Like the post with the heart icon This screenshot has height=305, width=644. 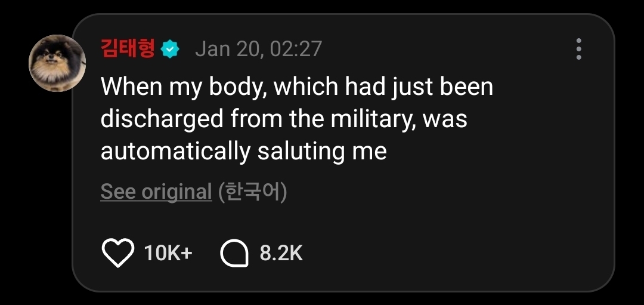(118, 254)
